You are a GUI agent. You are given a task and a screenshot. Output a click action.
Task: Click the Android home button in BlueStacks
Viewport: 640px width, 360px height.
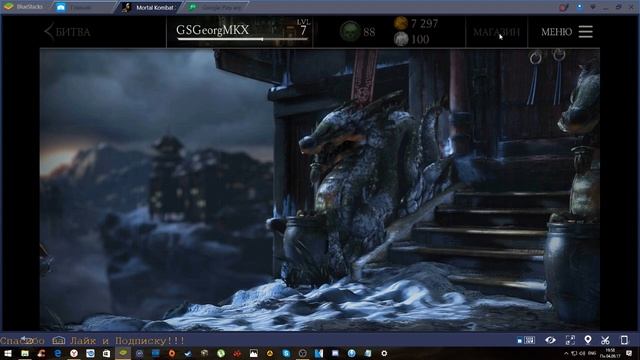tap(58, 340)
